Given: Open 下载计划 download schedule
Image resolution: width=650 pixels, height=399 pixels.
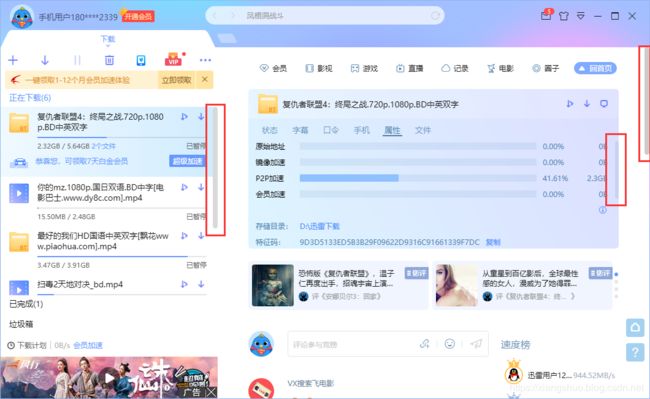Looking at the screenshot, I should (x=27, y=345).
